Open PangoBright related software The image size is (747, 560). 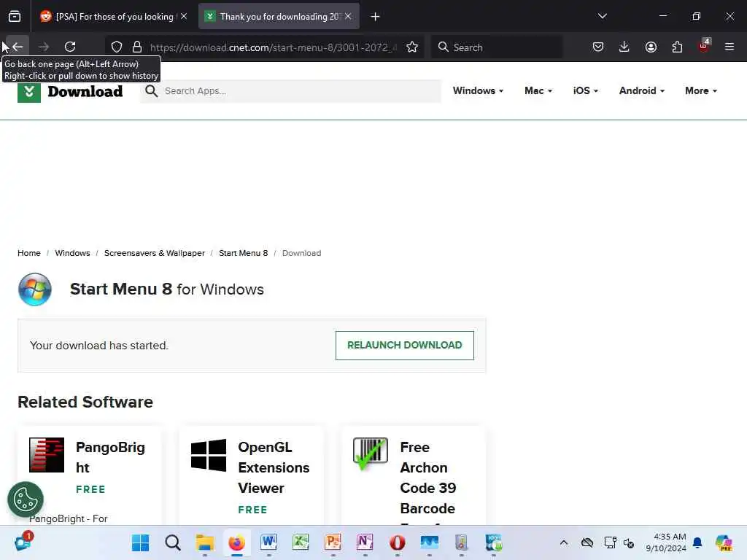tap(110, 457)
